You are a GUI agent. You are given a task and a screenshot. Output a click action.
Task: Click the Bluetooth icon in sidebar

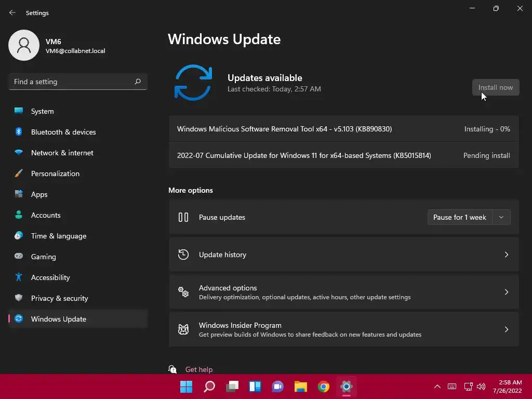(x=19, y=131)
